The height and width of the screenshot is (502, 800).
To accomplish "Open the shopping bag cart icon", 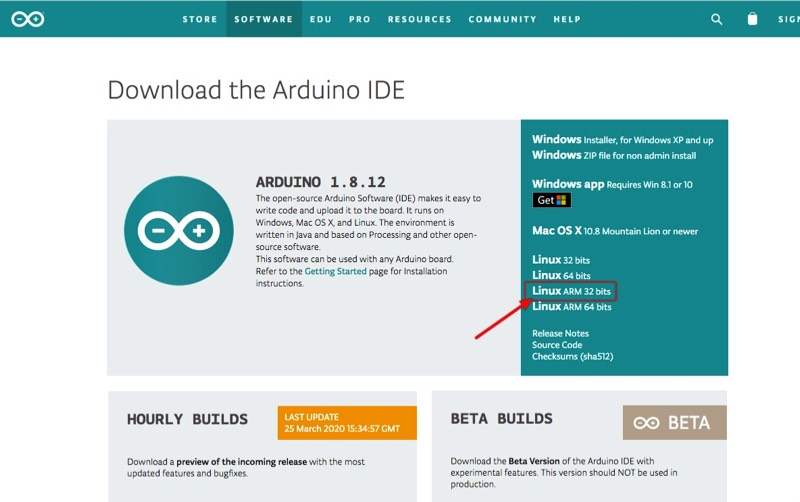I will 752,19.
